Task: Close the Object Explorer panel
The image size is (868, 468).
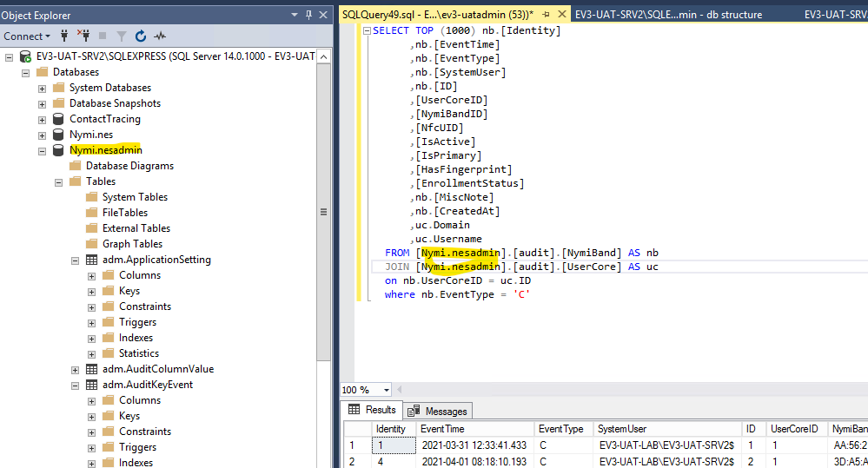Action: click(323, 15)
